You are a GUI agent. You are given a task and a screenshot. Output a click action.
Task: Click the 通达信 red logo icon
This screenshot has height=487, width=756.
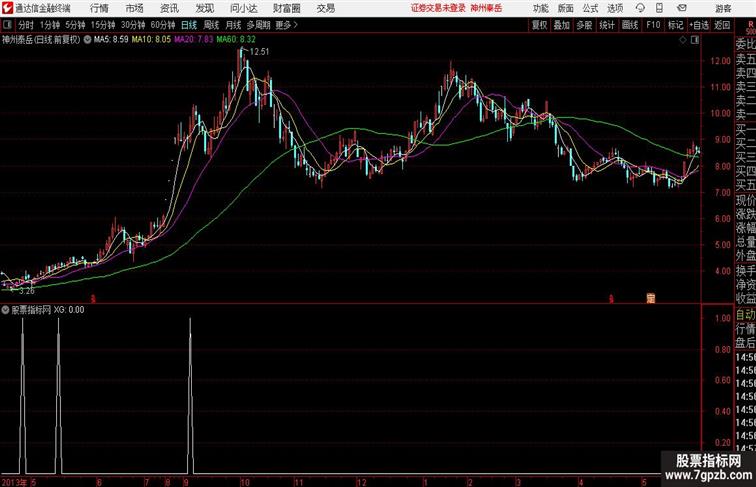[7, 8]
